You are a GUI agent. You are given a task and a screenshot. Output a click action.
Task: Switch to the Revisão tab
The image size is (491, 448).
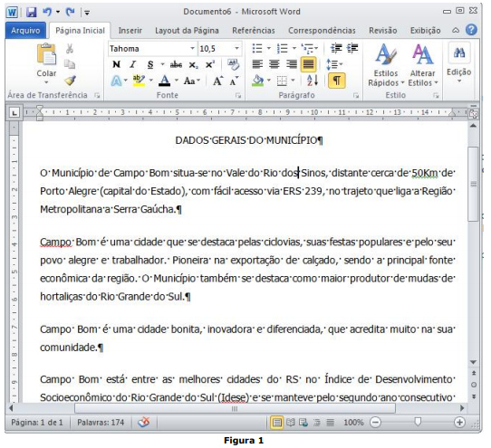tap(382, 31)
